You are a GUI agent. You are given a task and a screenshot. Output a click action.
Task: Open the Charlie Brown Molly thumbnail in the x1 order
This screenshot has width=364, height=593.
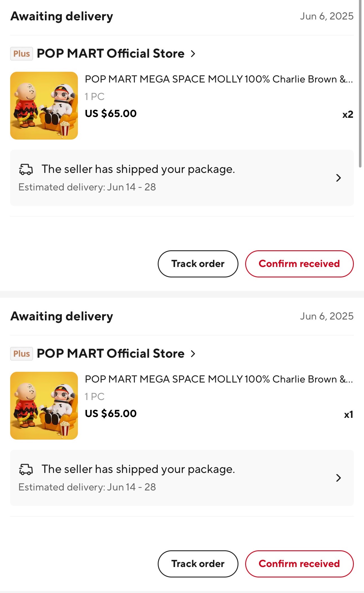tap(44, 406)
